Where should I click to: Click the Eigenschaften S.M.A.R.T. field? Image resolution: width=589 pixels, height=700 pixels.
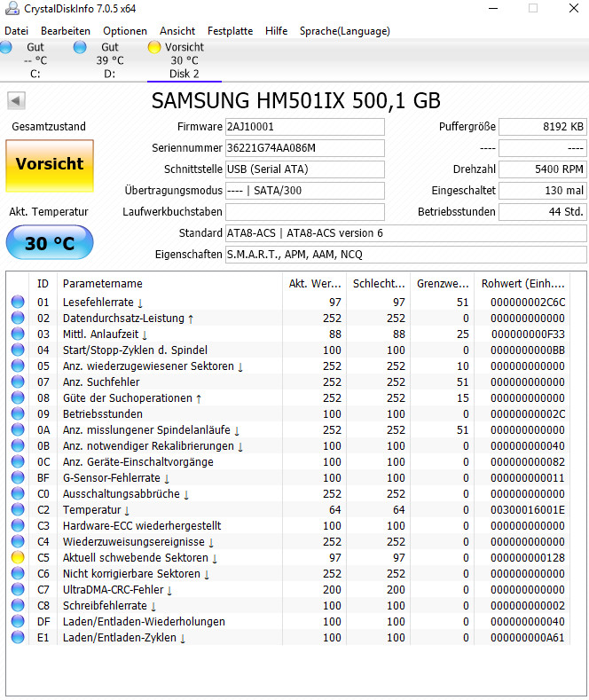click(x=406, y=255)
